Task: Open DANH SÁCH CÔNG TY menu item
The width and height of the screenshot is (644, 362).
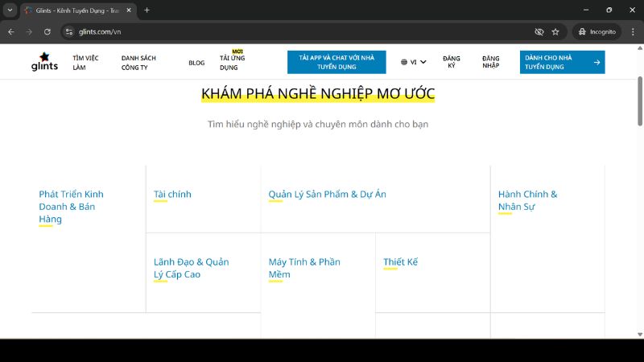Action: coord(138,63)
